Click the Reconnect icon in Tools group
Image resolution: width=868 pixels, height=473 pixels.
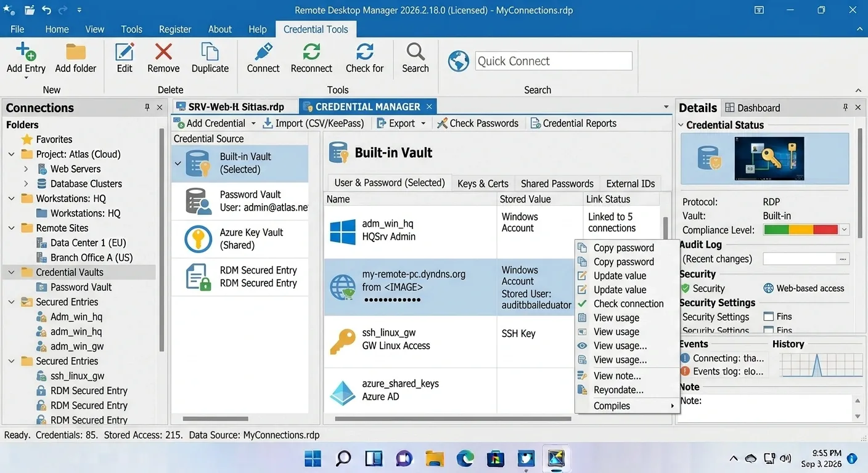click(x=311, y=52)
